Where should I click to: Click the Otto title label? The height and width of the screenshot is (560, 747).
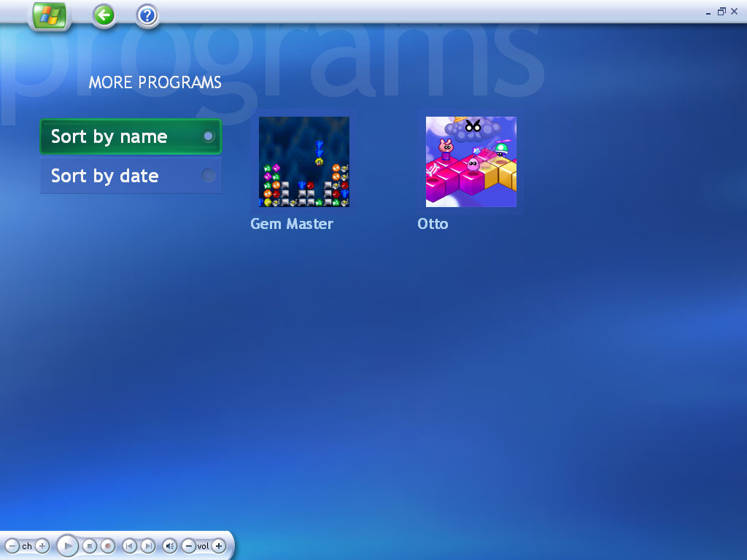click(x=433, y=224)
